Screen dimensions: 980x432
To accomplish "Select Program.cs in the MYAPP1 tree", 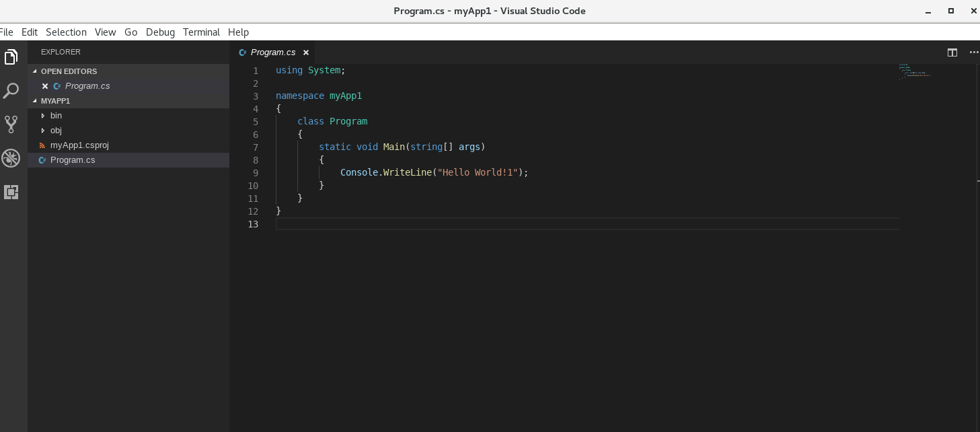I will (x=128, y=160).
